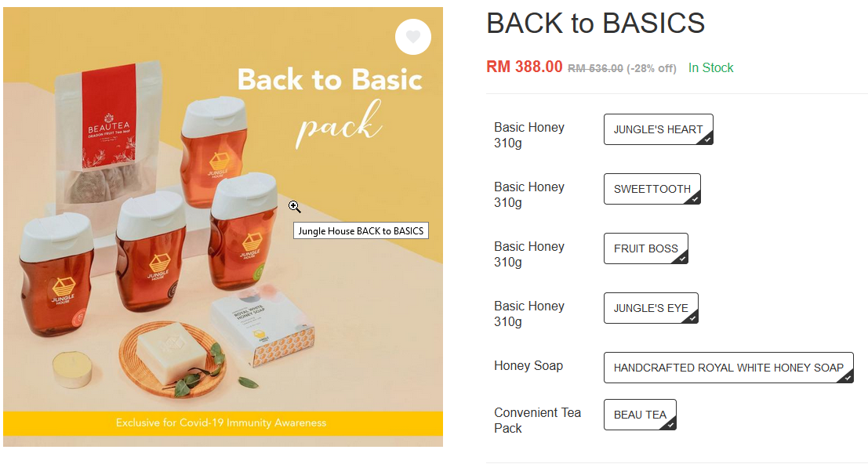Select the FRUIT BOSS honey option
The width and height of the screenshot is (868, 475).
pyautogui.click(x=645, y=248)
